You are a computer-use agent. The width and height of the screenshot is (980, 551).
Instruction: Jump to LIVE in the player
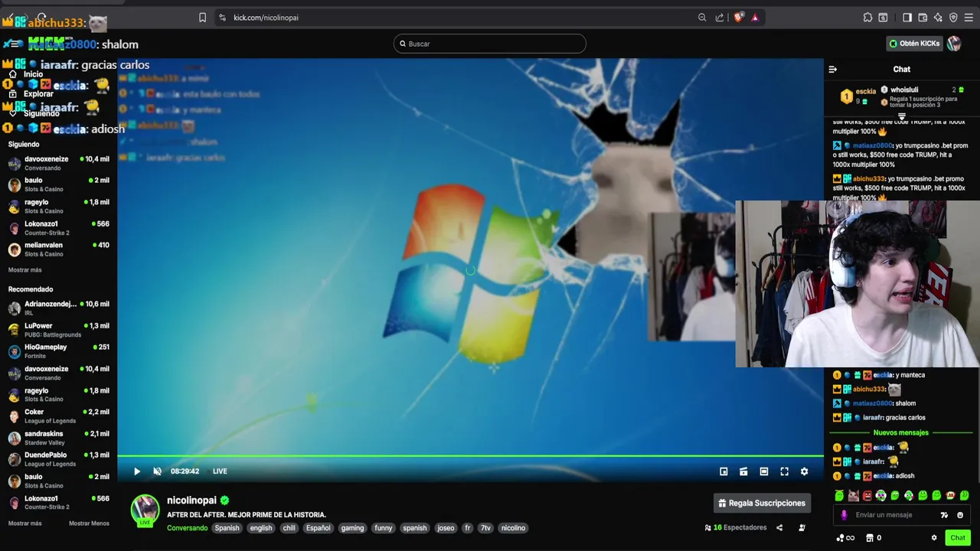pyautogui.click(x=220, y=471)
